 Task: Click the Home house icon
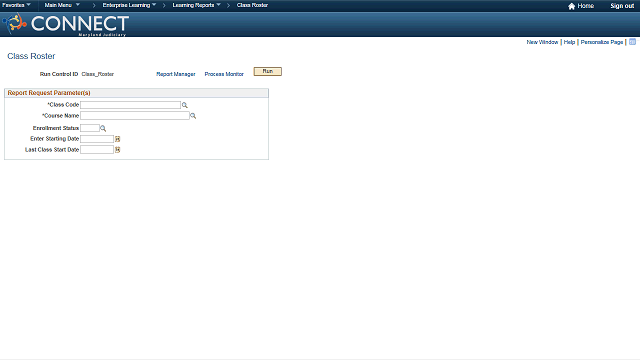tap(571, 6)
